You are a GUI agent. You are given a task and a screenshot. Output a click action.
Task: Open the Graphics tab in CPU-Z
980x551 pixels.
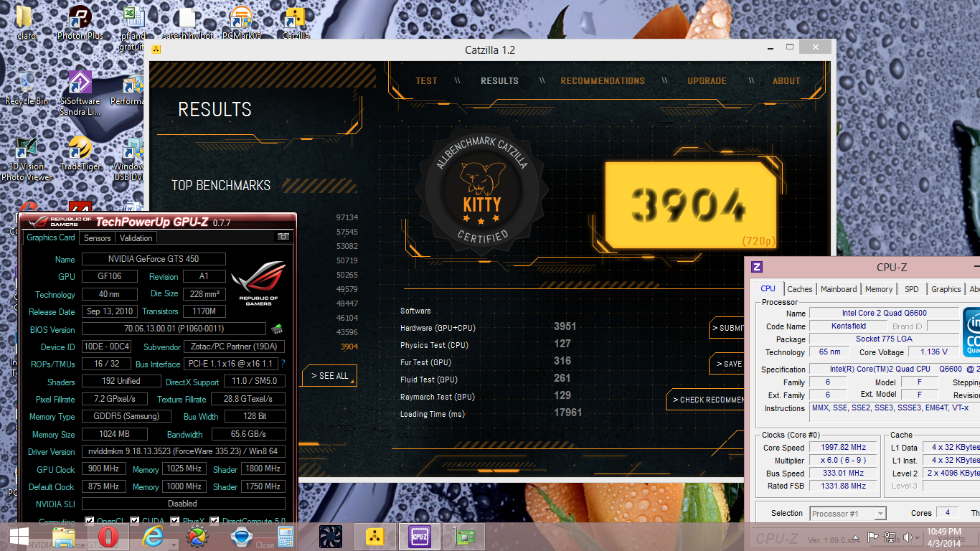pos(946,289)
